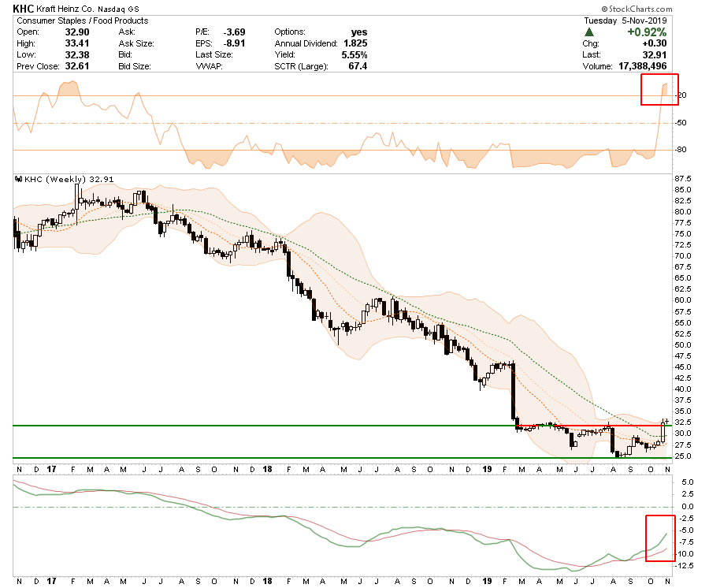
Task: Click the Ask Size label
Action: 136,43
